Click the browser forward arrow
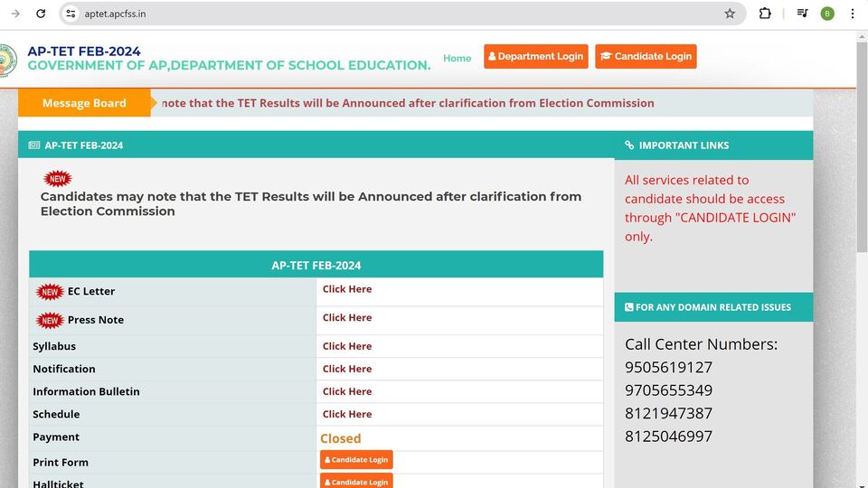 click(x=15, y=14)
